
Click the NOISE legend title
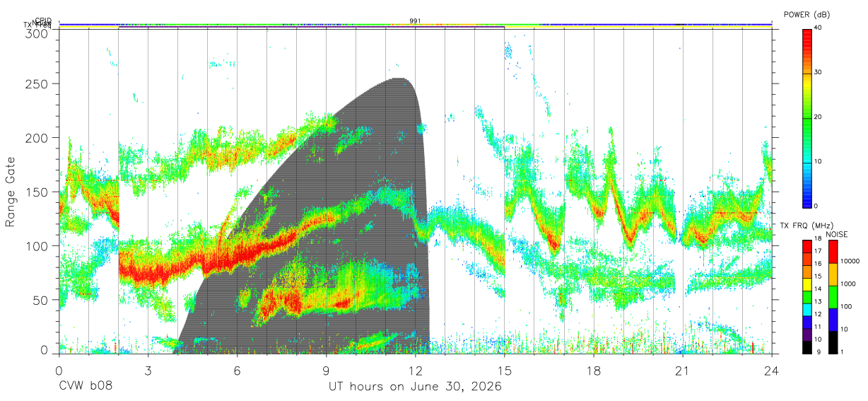point(836,234)
